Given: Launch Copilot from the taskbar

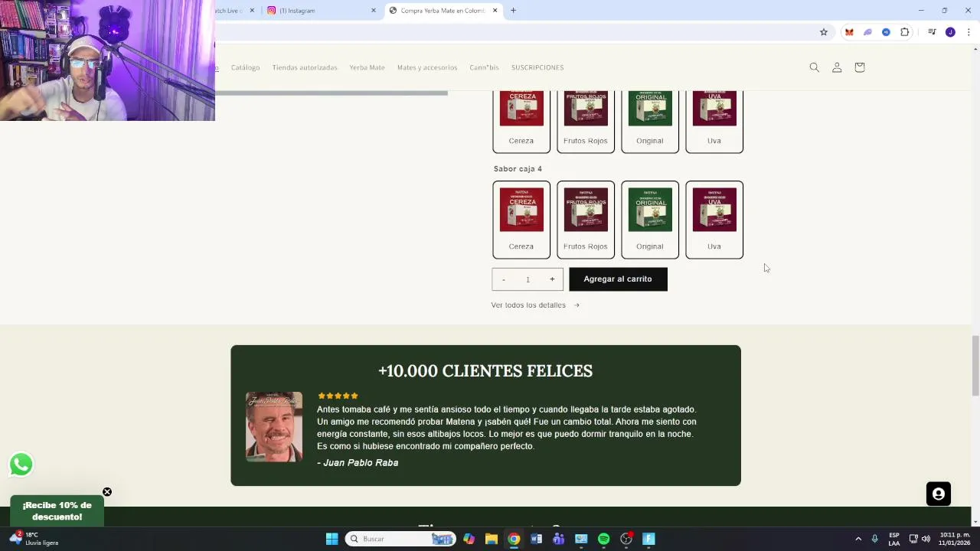Looking at the screenshot, I should coord(469,539).
